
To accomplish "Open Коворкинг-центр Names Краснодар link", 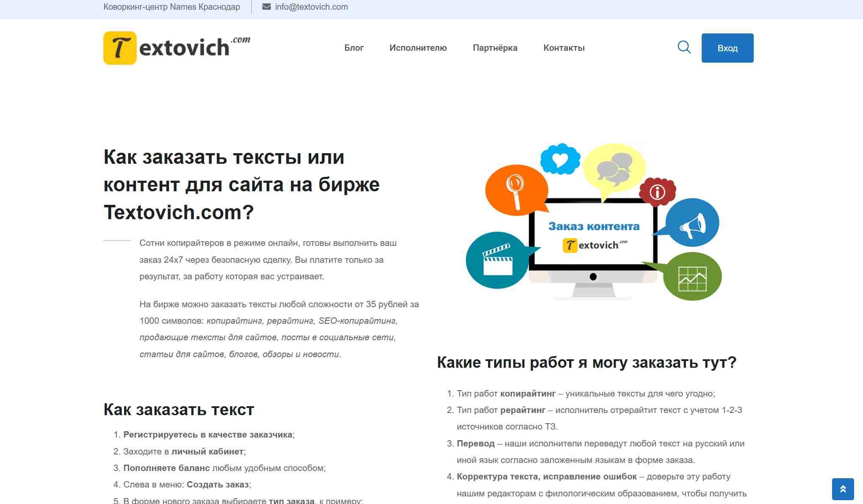I will [171, 7].
